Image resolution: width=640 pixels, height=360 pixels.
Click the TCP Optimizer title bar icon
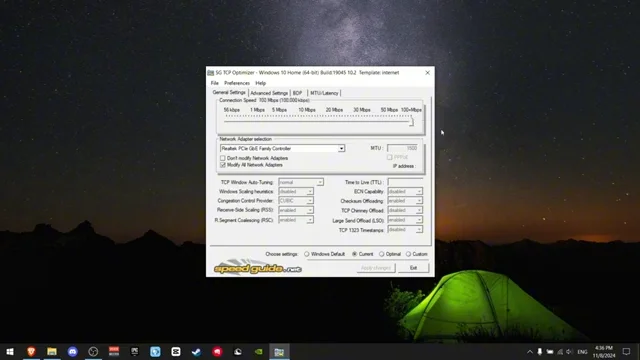pyautogui.click(x=211, y=73)
